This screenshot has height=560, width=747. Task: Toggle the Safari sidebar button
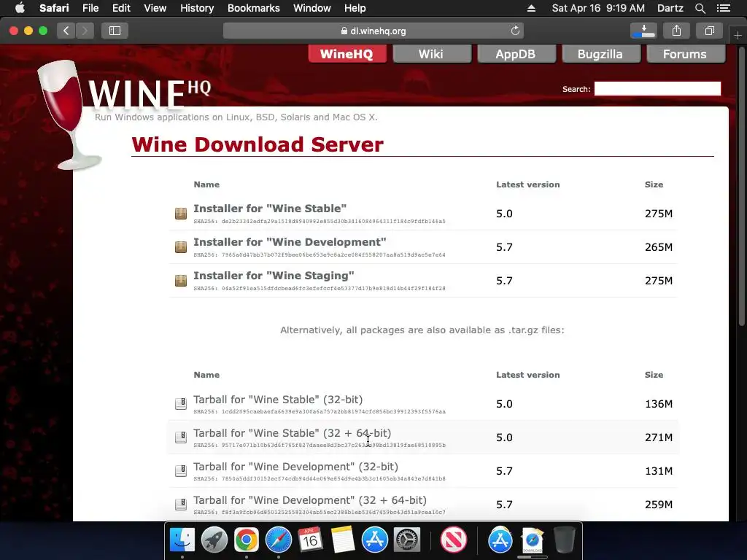click(x=115, y=31)
